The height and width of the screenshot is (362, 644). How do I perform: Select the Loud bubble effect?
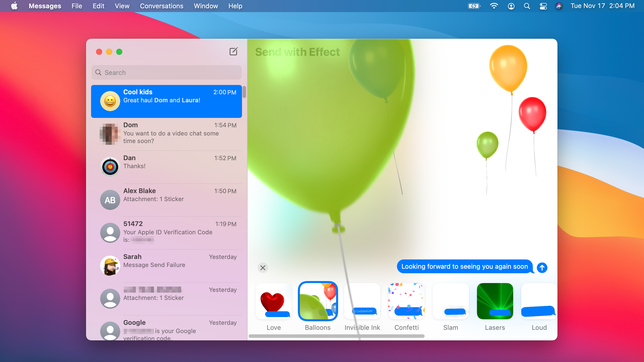coord(539,301)
